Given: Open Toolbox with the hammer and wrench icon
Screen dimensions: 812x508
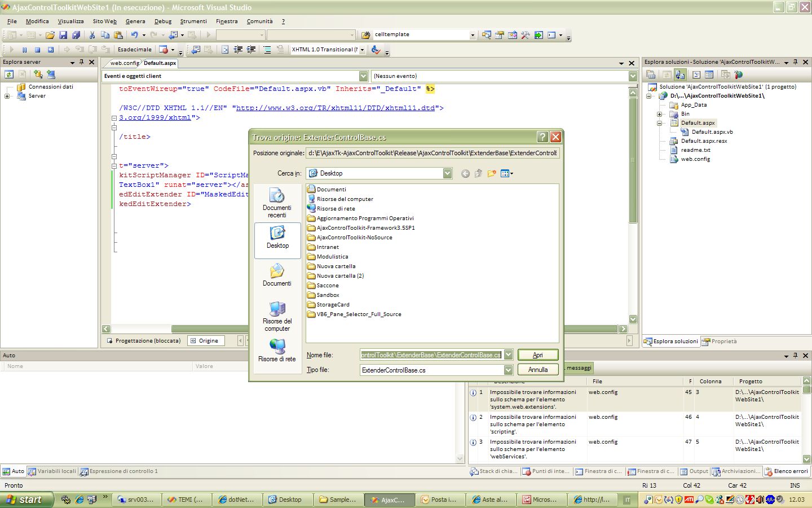Looking at the screenshot, I should pos(526,35).
